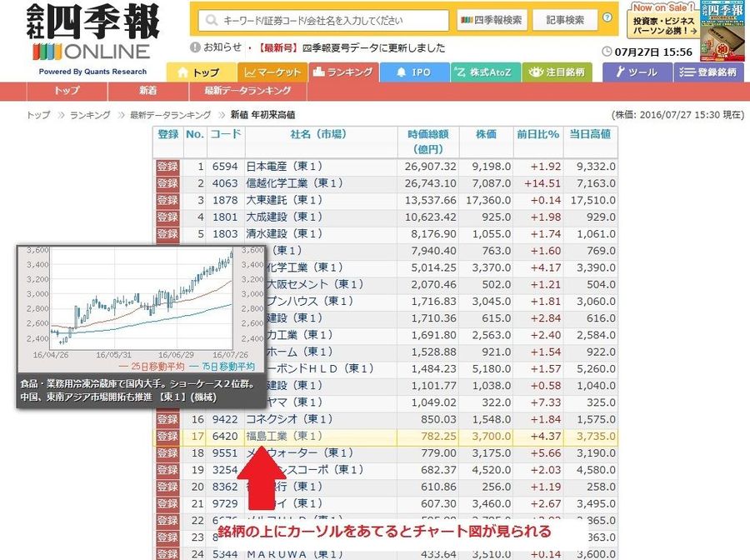This screenshot has width=750, height=560.
Task: Open the help question mark icon
Action: pos(607,17)
